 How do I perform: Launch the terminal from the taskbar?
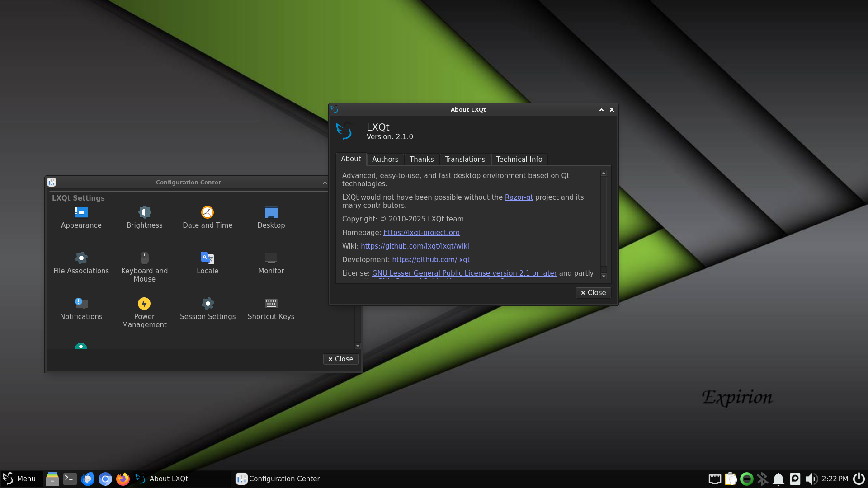pos(70,479)
